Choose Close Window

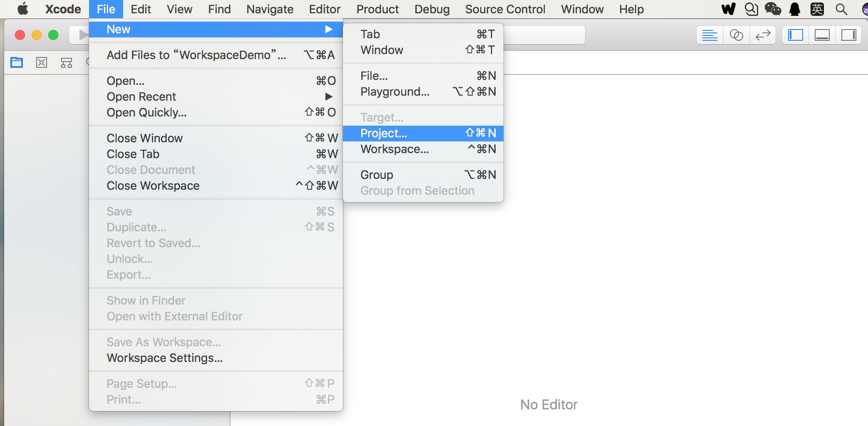(216, 138)
